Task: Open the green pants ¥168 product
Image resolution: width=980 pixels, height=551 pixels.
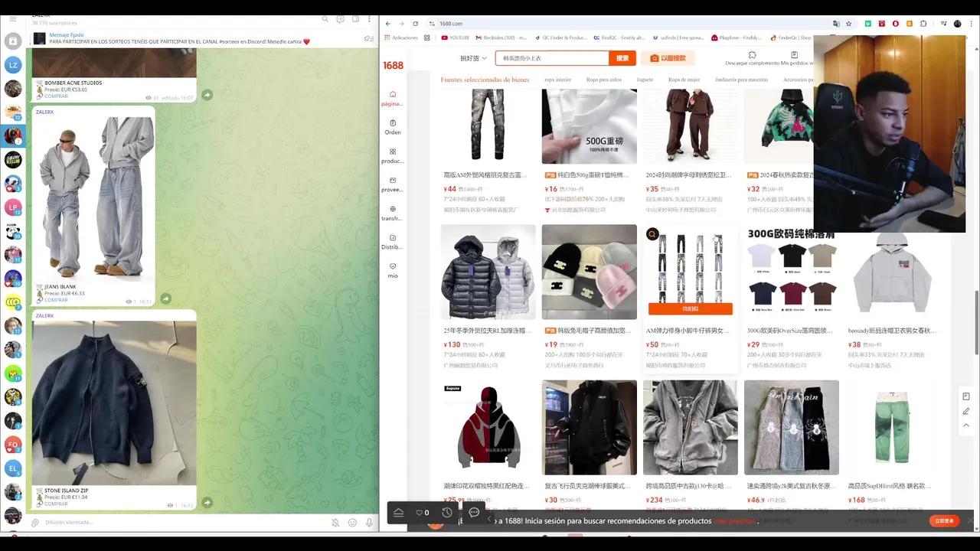Action: point(893,428)
